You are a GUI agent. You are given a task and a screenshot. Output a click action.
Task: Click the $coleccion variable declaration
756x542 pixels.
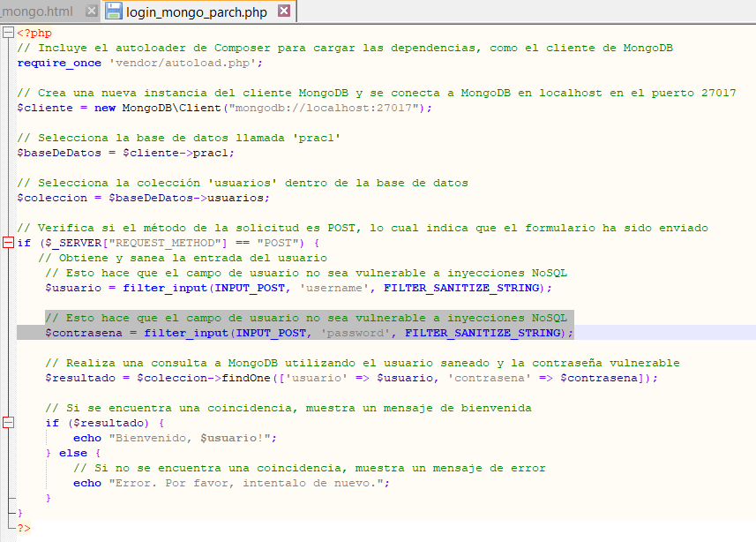(52, 198)
